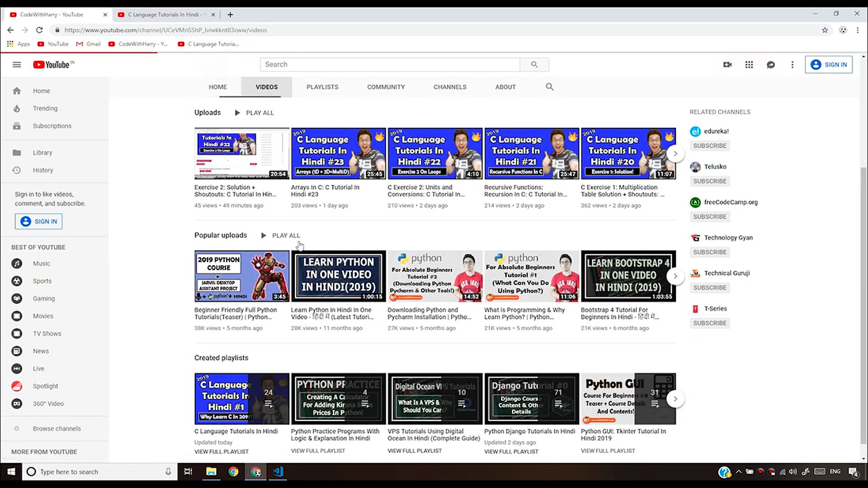
Task: Show hidden system tray icons
Action: [x=739, y=472]
